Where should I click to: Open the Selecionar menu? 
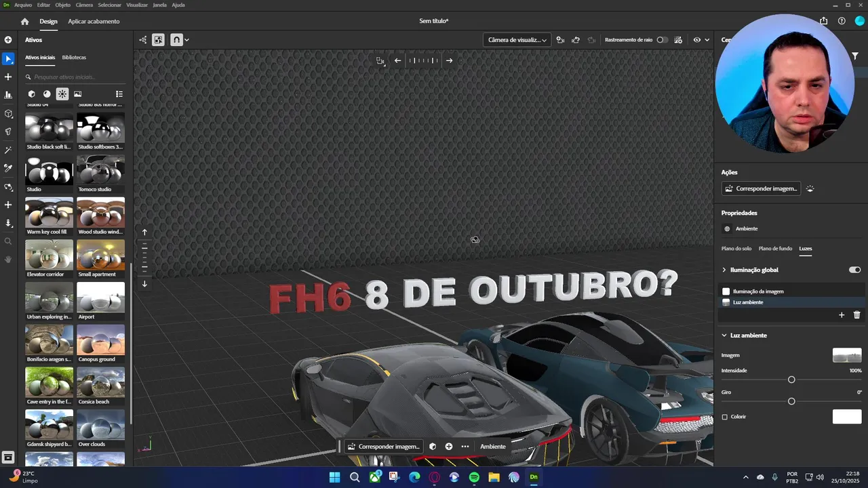point(110,5)
